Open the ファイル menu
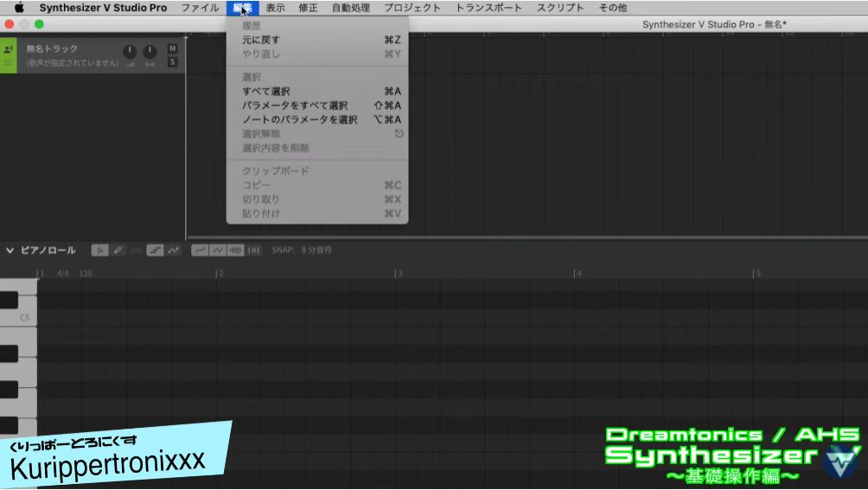 [x=201, y=8]
